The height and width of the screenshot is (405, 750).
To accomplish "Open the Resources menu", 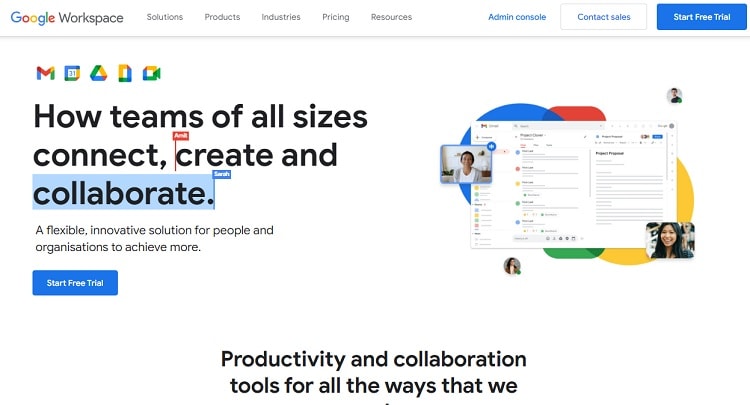I will tap(391, 17).
